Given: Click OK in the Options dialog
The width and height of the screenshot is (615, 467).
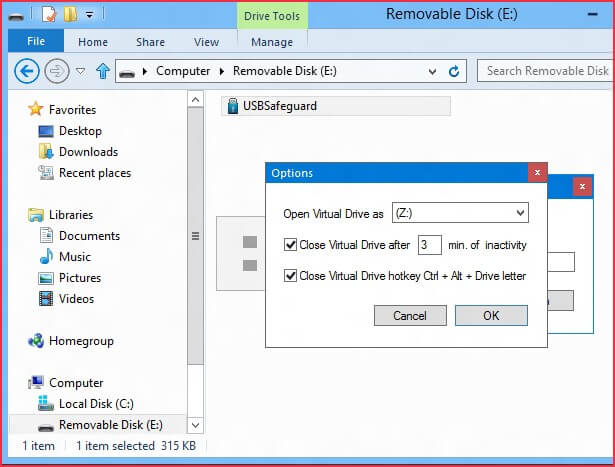Looking at the screenshot, I should [491, 316].
